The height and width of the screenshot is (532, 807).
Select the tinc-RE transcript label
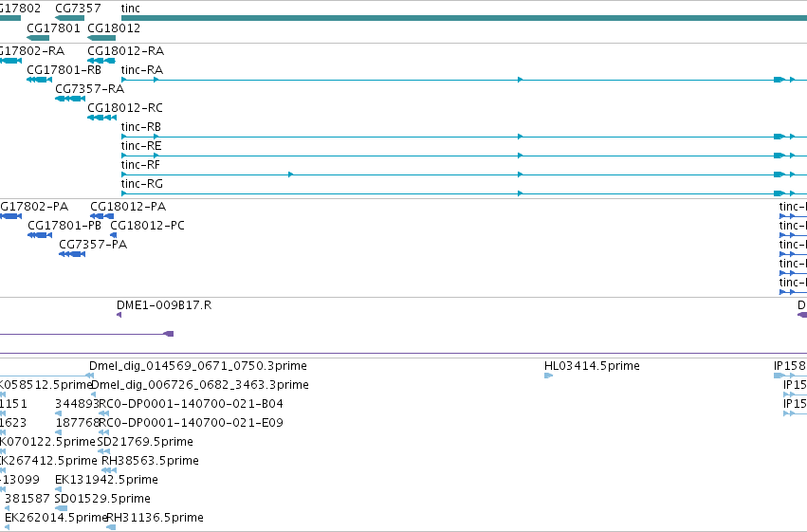(141, 146)
